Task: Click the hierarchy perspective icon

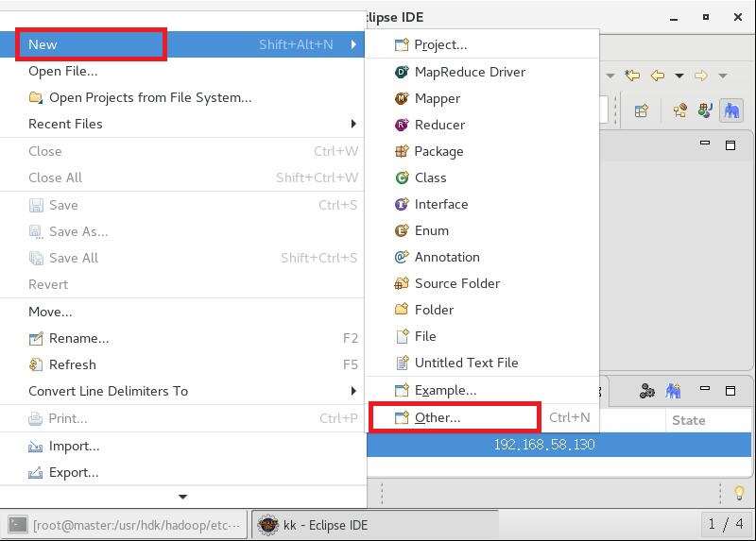Action: tap(679, 110)
